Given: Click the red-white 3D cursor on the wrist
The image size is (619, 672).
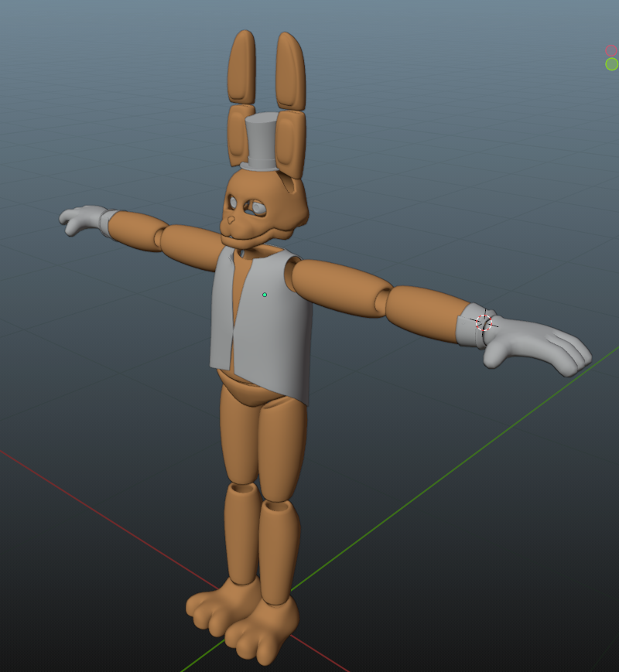Looking at the screenshot, I should [x=484, y=322].
